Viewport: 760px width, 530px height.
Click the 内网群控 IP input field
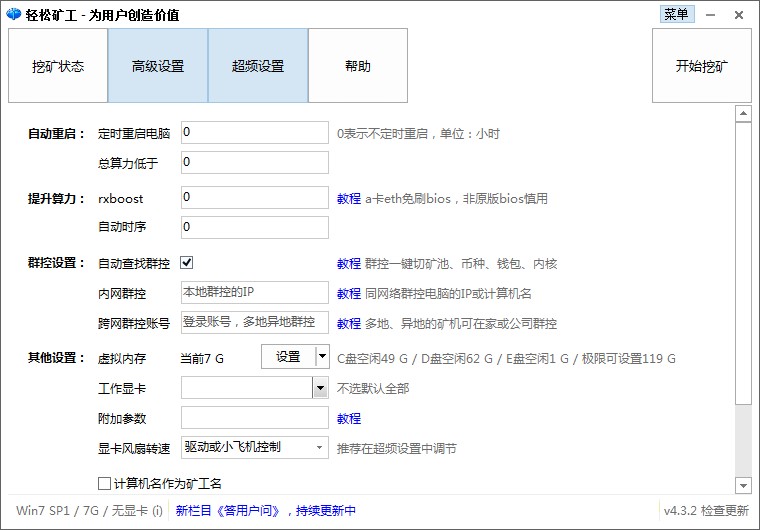pos(254,293)
